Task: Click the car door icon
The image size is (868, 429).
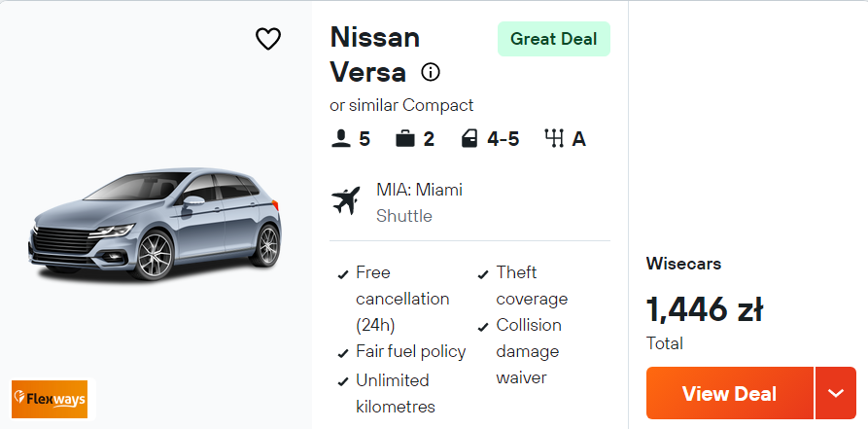Action: (469, 139)
